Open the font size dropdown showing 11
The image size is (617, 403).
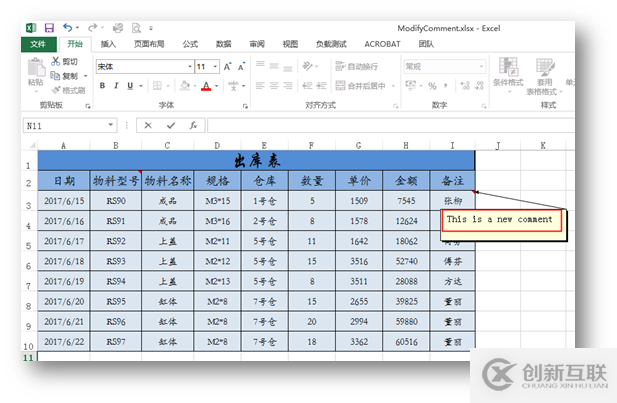pyautogui.click(x=215, y=67)
